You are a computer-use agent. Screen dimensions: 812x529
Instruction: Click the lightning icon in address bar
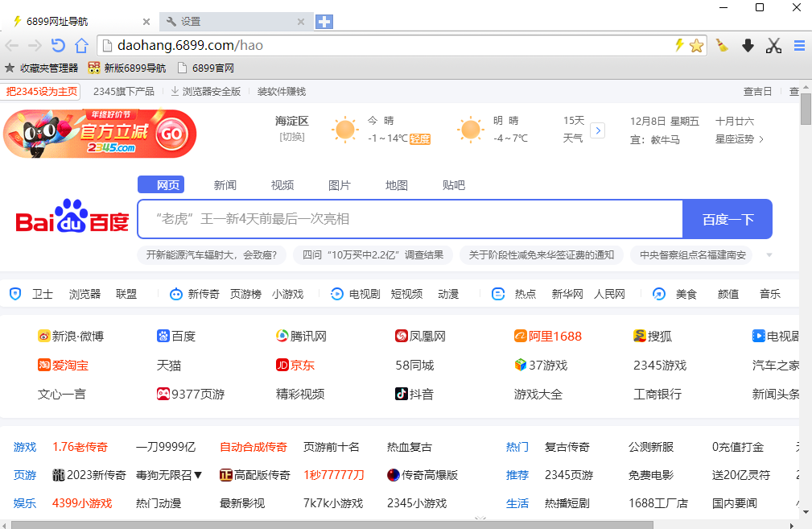pyautogui.click(x=681, y=46)
